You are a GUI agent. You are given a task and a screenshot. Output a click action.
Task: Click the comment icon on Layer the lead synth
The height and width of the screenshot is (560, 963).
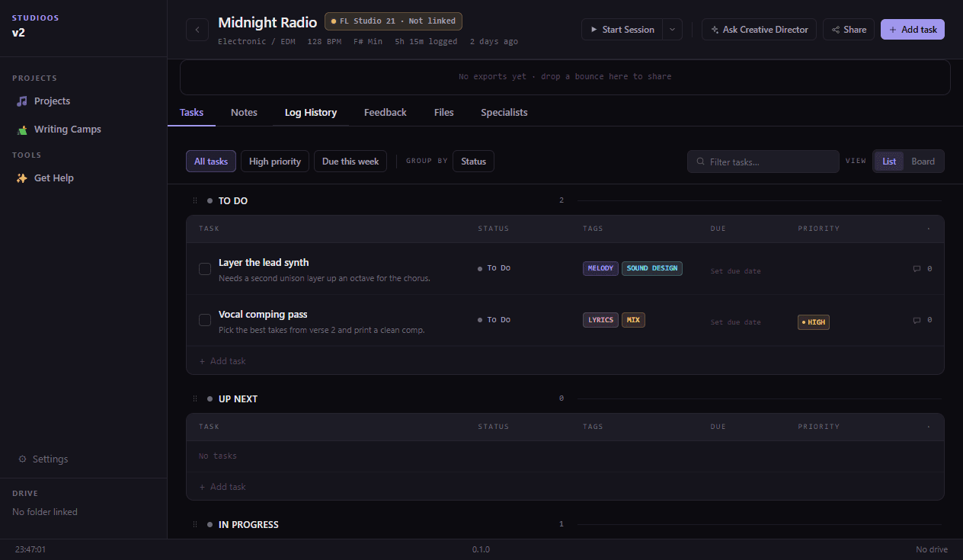(917, 268)
